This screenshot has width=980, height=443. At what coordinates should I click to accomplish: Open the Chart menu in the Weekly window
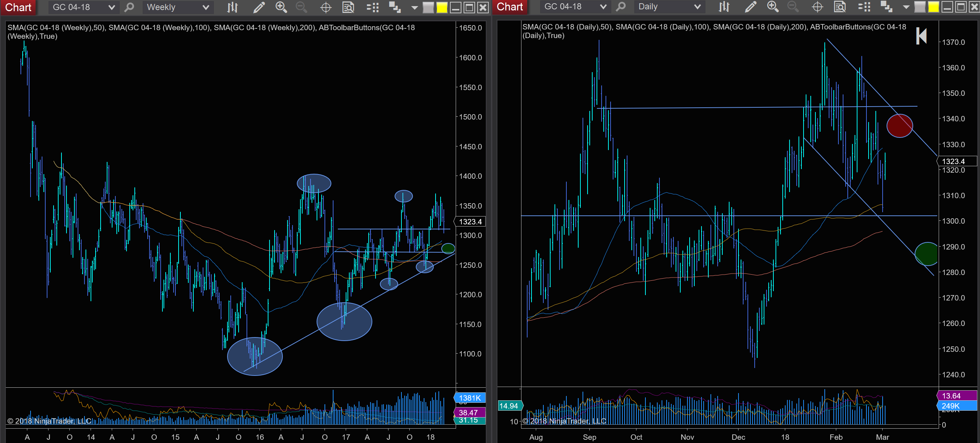[x=18, y=7]
